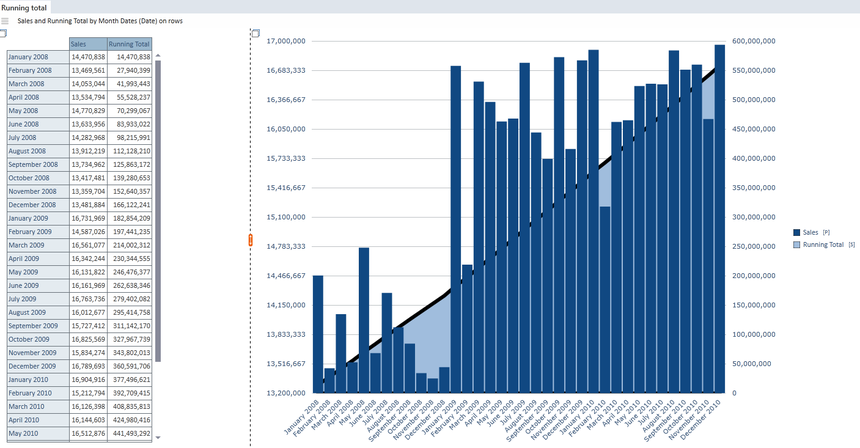Select the October 2009 row header in table
Image resolution: width=860 pixels, height=448 pixels.
coord(38,339)
